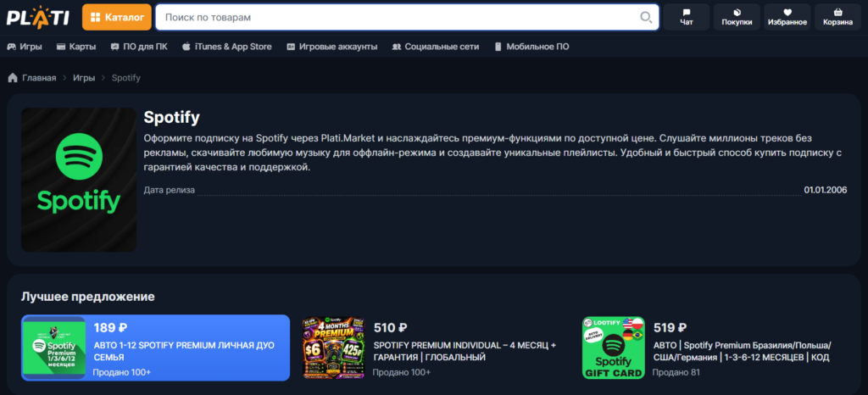Open the 4 MONTHS PREMIUM offer thumbnail
Viewport: 868px width, 395px height.
[x=334, y=348]
